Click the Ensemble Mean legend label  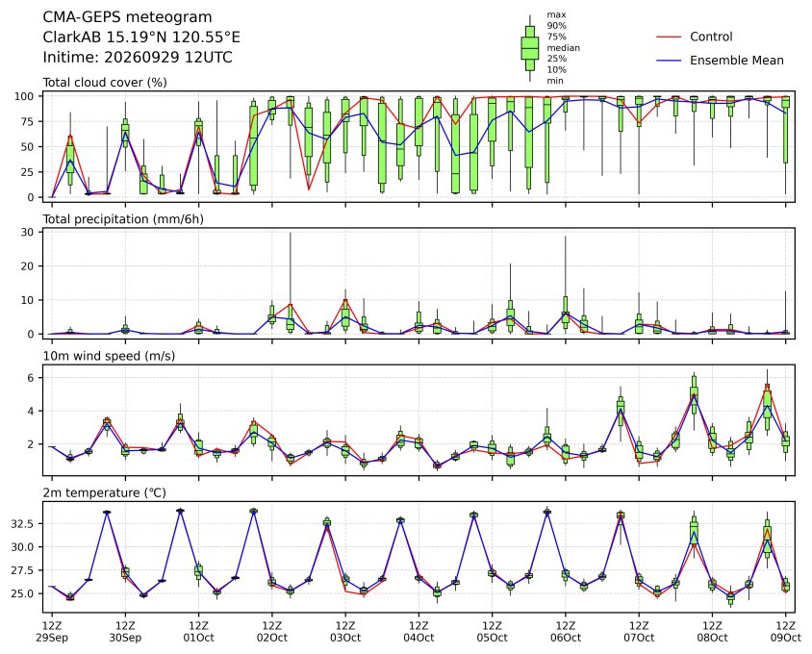pyautogui.click(x=736, y=61)
